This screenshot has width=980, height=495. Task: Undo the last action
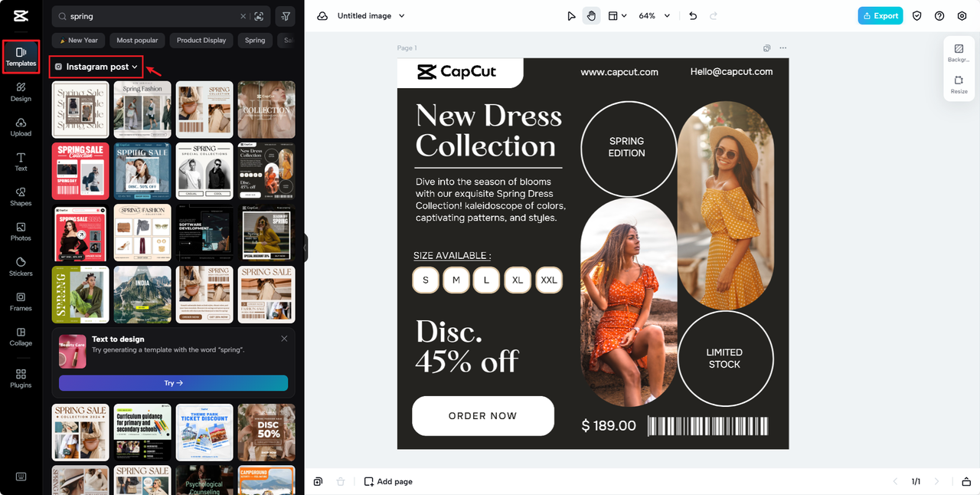(693, 16)
